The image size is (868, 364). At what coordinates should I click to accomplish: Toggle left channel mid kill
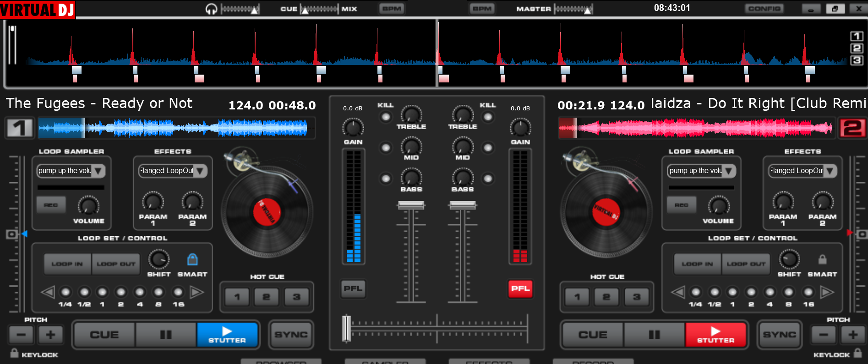386,148
